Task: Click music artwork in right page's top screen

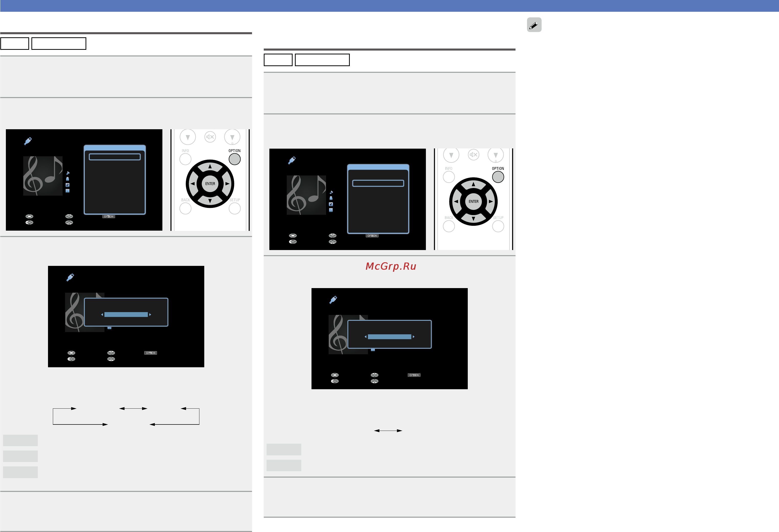Action: click(x=306, y=195)
